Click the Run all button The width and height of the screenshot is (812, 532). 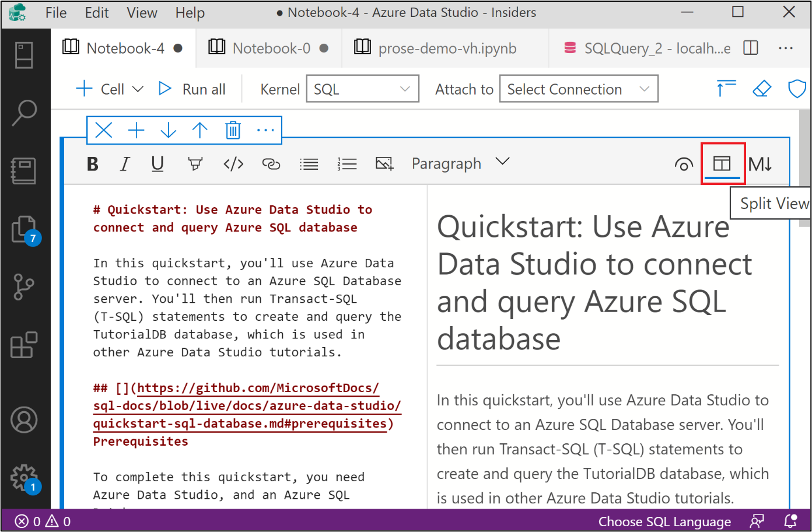click(x=192, y=89)
